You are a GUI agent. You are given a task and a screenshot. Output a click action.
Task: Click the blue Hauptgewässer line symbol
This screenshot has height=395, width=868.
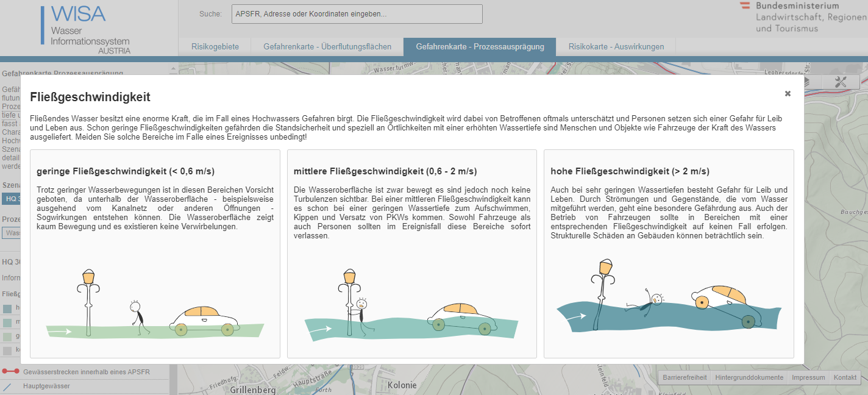(7, 386)
